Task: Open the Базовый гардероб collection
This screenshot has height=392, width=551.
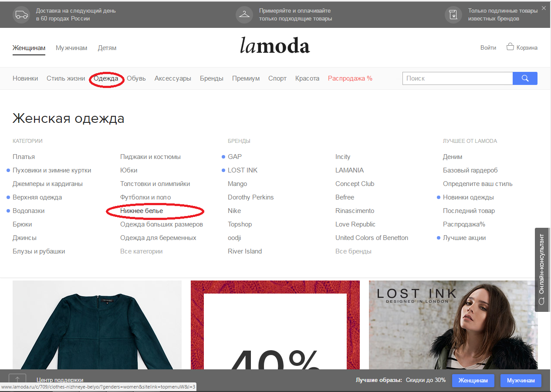Action: tap(470, 170)
